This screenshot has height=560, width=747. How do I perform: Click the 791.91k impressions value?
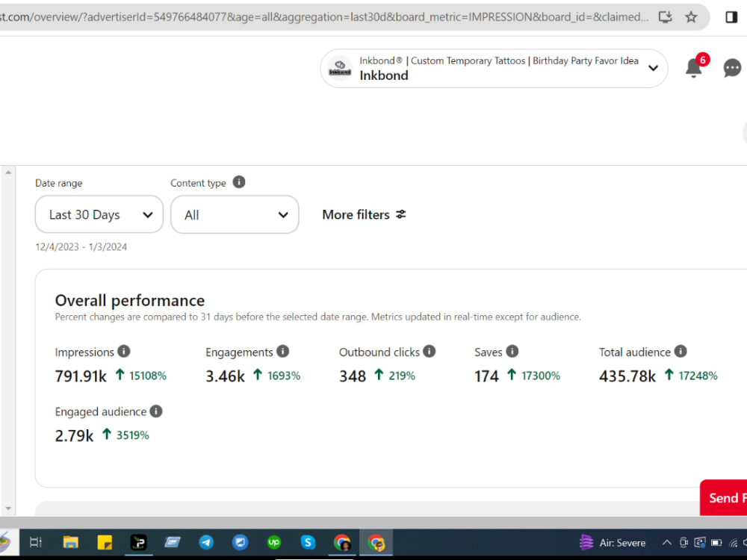81,376
